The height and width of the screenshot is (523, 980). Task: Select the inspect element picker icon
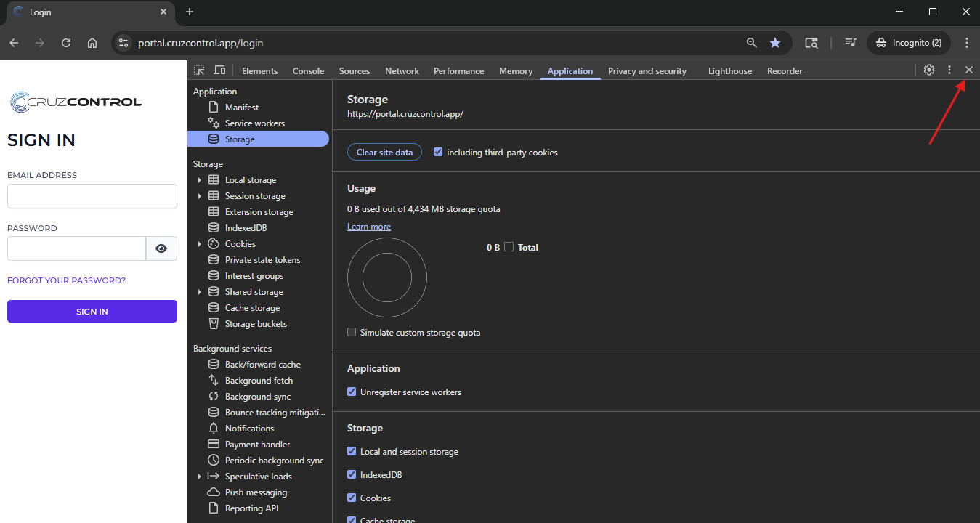tap(199, 70)
